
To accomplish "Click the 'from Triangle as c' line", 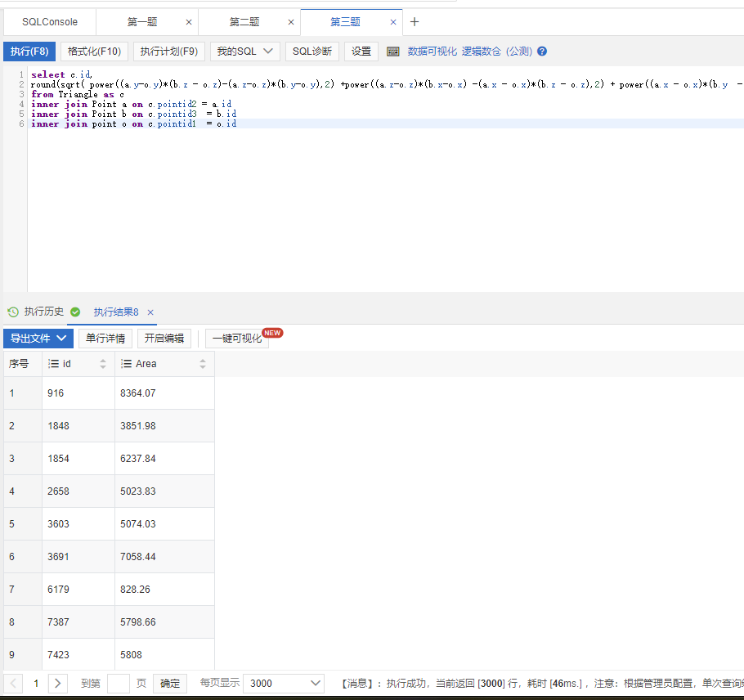I will pyautogui.click(x=78, y=94).
